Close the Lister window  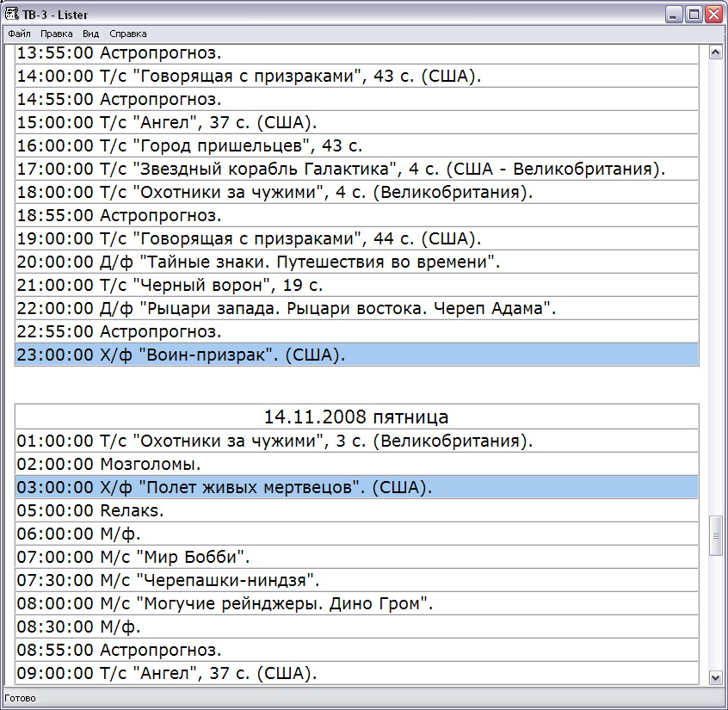pos(713,15)
